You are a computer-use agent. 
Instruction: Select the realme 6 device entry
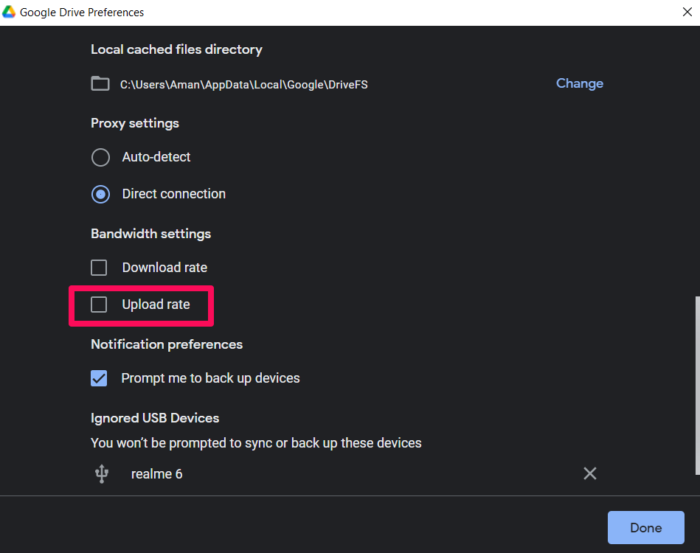157,474
